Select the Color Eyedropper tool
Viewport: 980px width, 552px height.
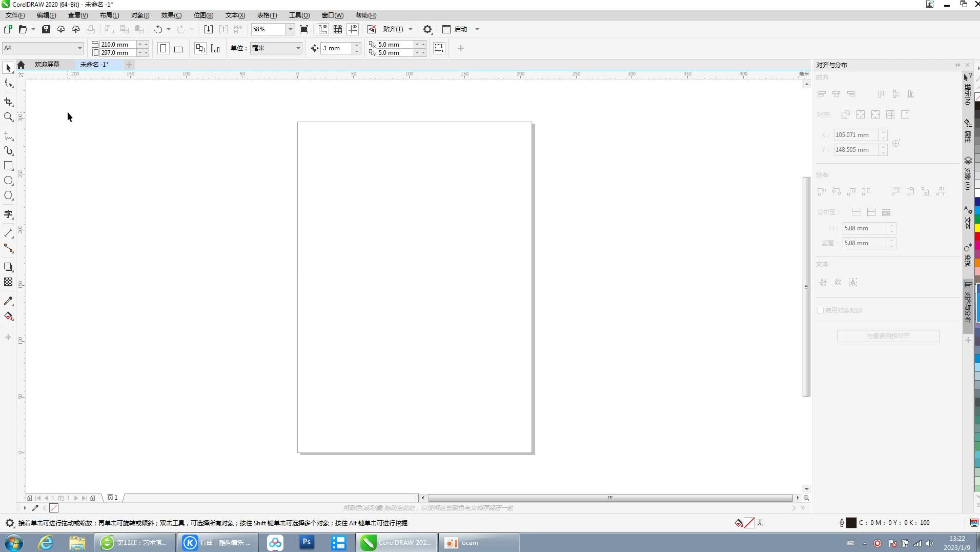[8, 301]
